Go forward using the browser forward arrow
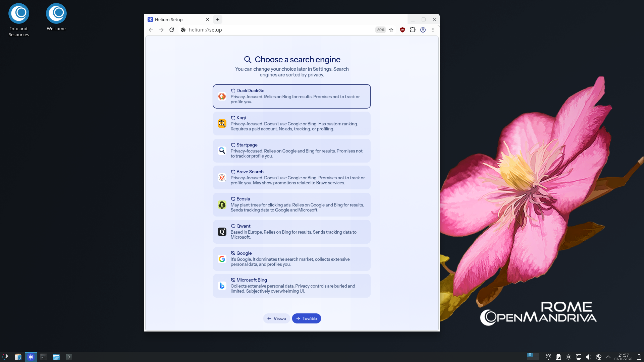The width and height of the screenshot is (644, 362). [161, 30]
